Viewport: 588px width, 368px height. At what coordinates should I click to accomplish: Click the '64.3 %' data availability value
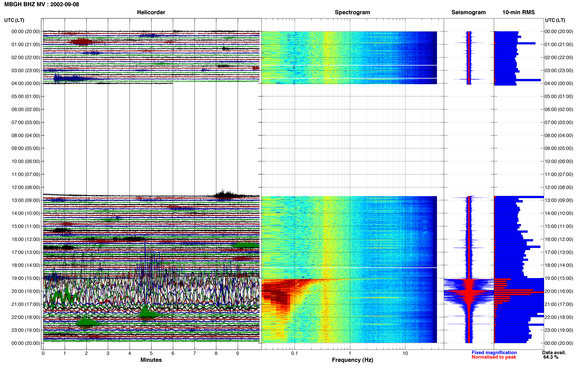(551, 357)
